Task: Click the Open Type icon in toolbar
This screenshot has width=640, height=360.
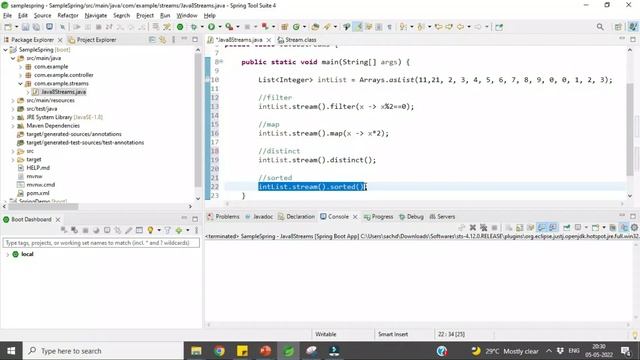Action: click(315, 27)
